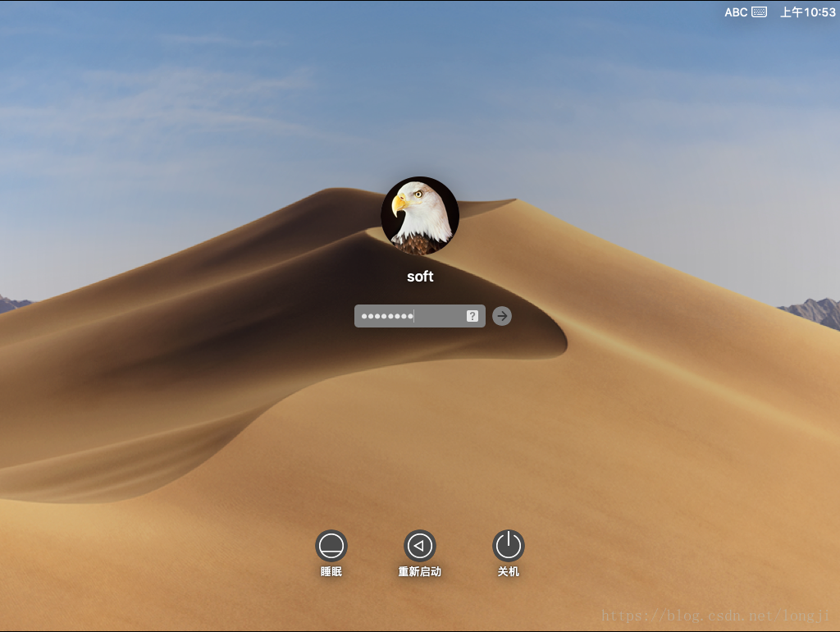Viewport: 840px width, 632px height.
Task: Click the Restart (重新启动) icon
Action: [x=419, y=546]
